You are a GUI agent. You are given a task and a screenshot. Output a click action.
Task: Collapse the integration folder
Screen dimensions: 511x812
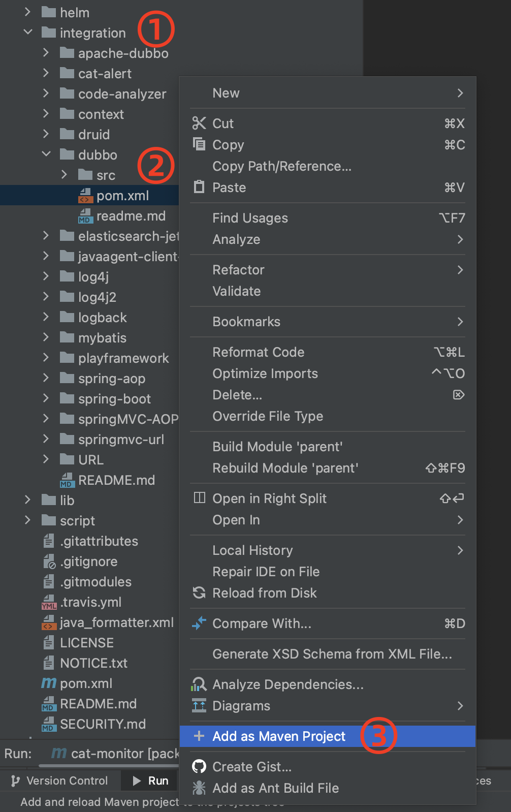click(28, 32)
